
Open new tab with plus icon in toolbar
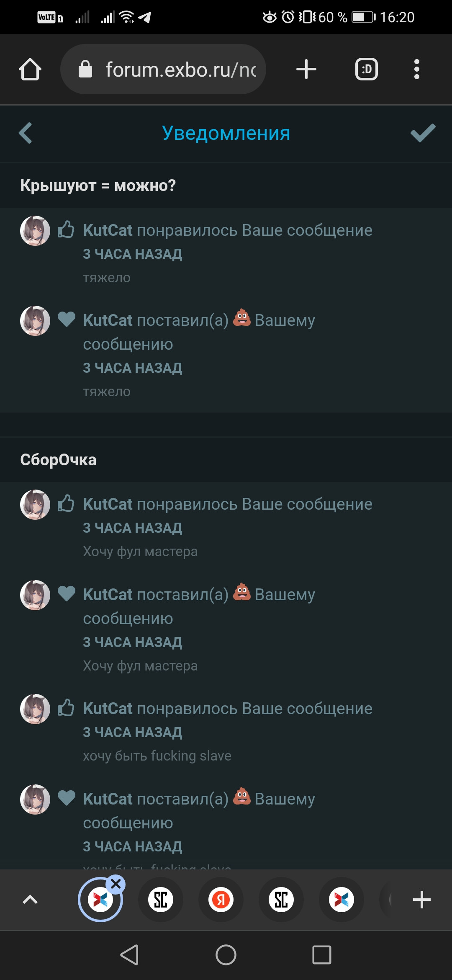(306, 69)
